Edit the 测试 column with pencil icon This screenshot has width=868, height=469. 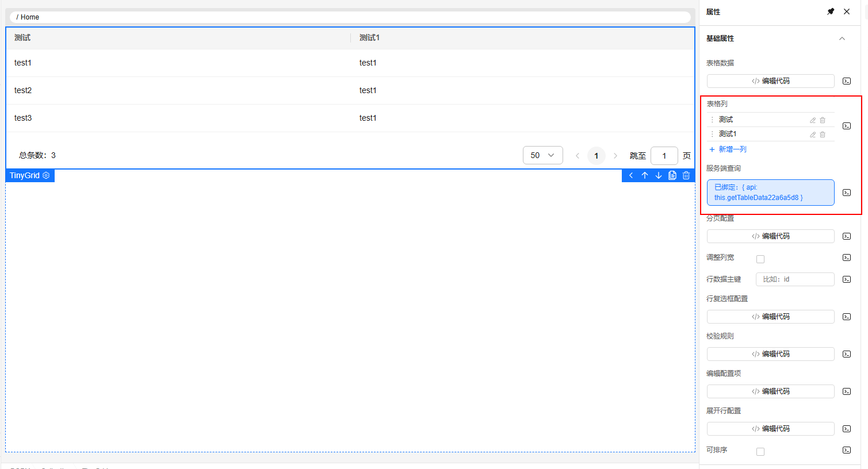click(813, 120)
